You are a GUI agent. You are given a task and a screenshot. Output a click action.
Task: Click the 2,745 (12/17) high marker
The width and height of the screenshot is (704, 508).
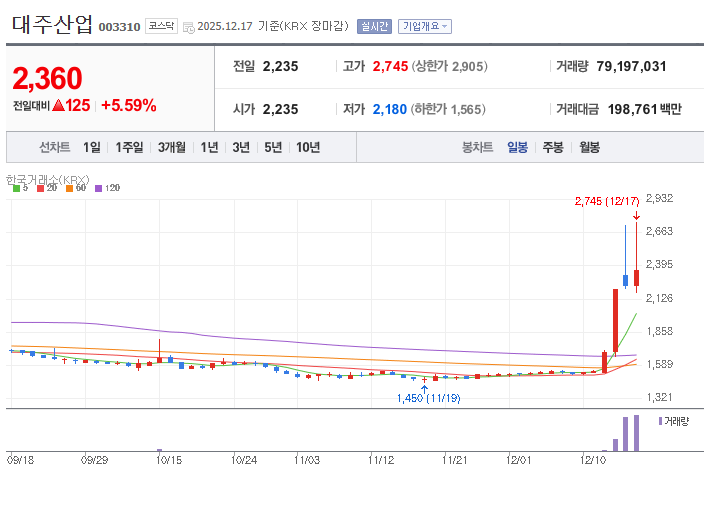[x=607, y=201]
